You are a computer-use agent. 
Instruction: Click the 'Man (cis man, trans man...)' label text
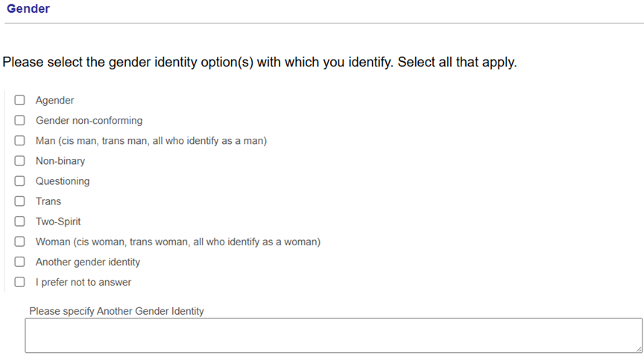click(151, 140)
